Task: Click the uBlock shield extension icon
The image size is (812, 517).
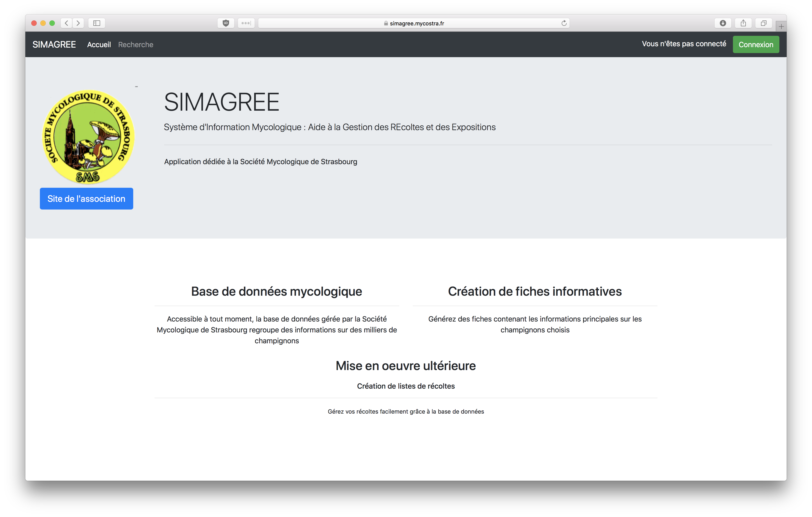Action: [226, 23]
